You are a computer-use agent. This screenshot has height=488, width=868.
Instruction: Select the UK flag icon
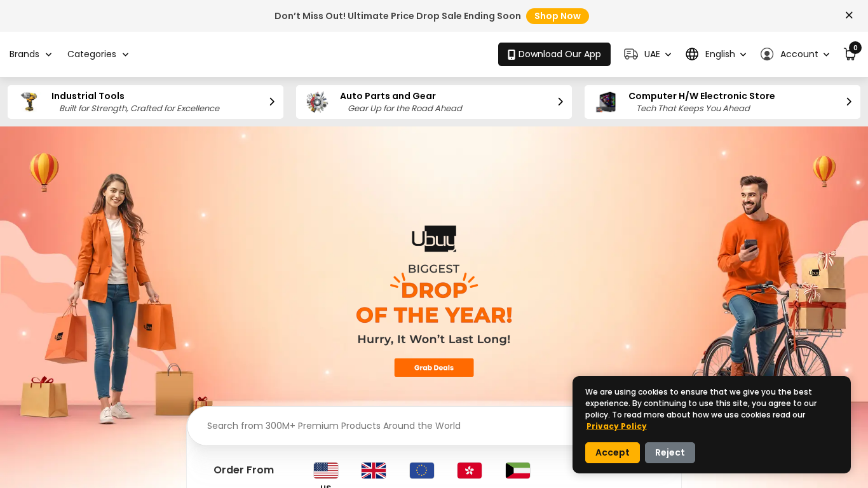pyautogui.click(x=374, y=470)
